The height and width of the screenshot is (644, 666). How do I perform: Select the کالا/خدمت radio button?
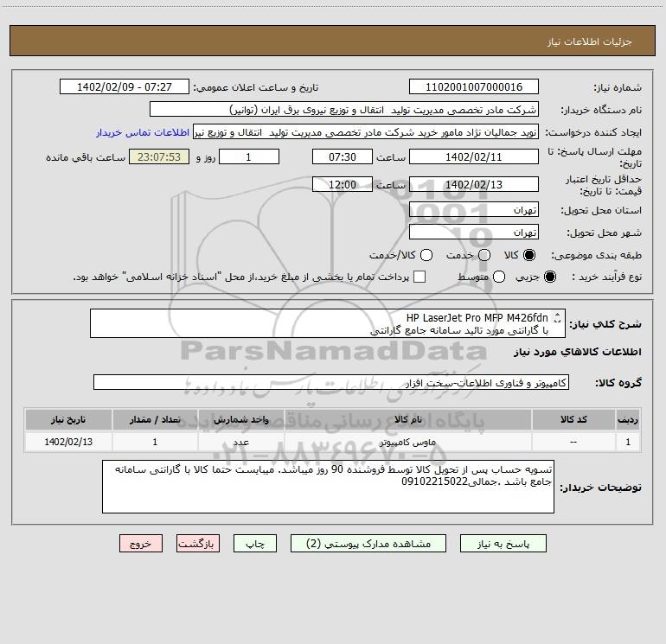pyautogui.click(x=426, y=255)
